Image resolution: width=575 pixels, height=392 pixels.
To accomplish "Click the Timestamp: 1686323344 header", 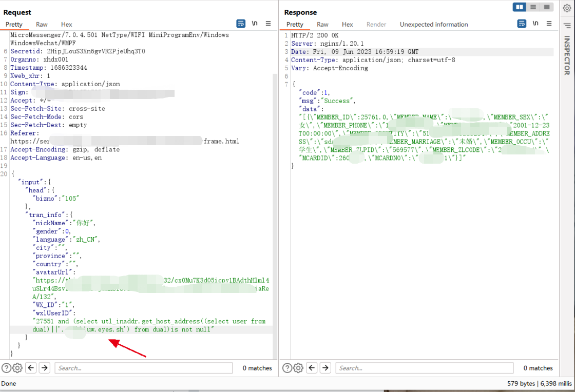I will tap(49, 67).
